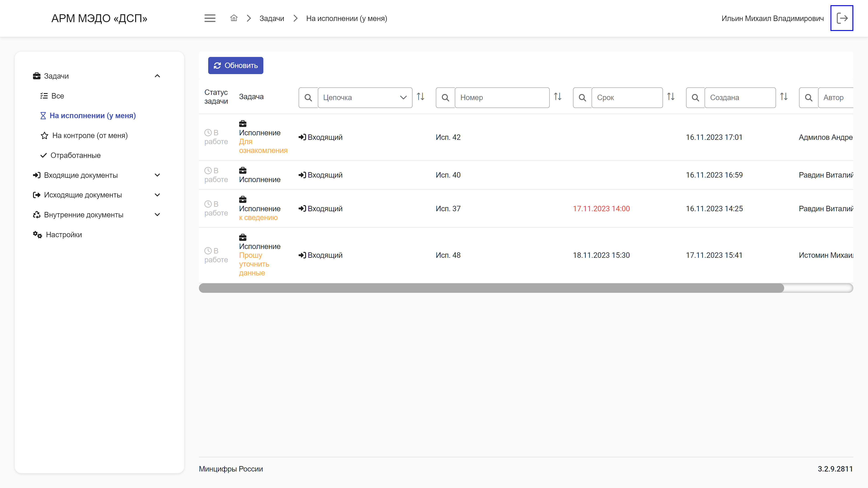Click На исполнении (у меня) breadcrumb
This screenshot has height=488, width=868.
pos(346,19)
